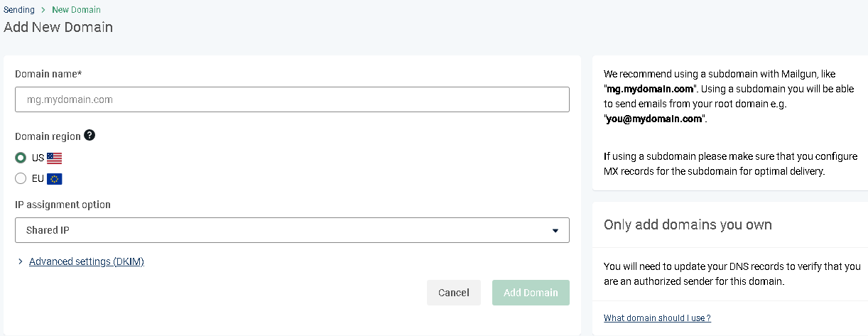Screen dimensions: 868x336
Task: Click the 'IP assignment option' label
Action: (x=63, y=205)
